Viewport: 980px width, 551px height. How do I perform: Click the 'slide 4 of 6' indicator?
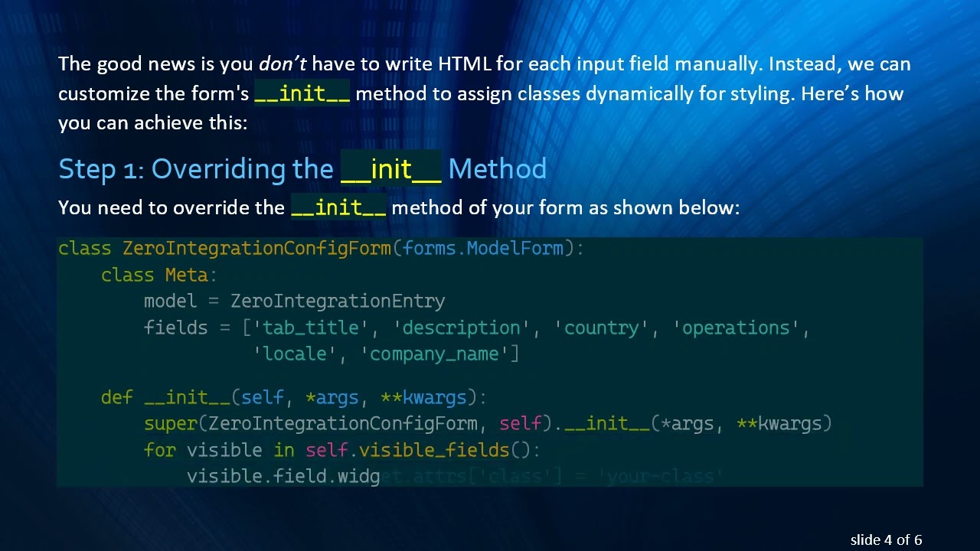coord(886,540)
